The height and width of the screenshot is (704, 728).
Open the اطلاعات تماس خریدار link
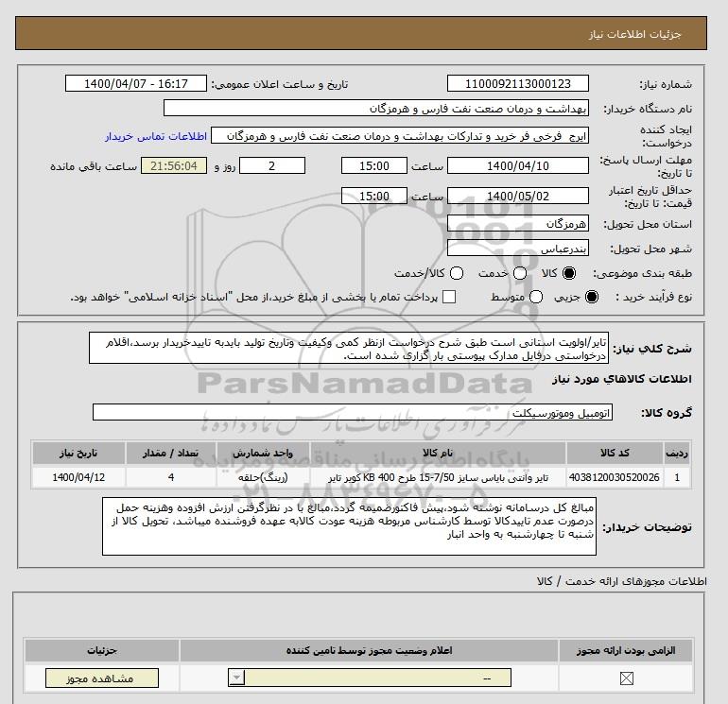[x=156, y=136]
